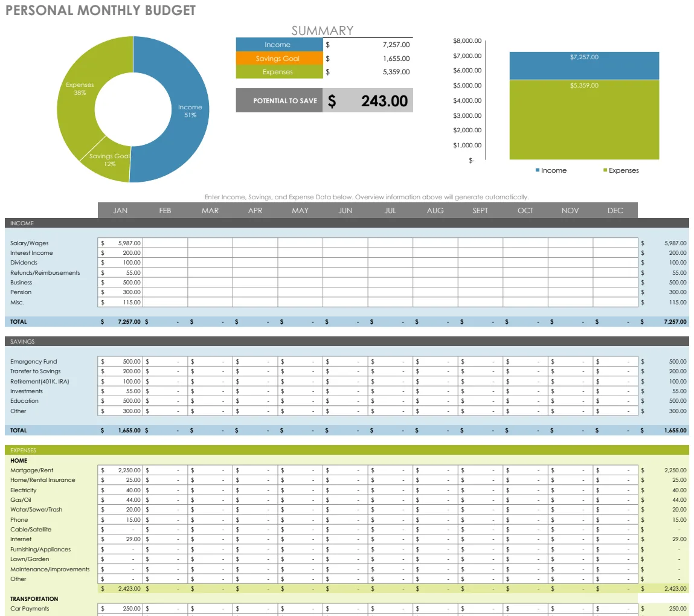This screenshot has width=694, height=616.
Task: Click the 243.00 potential to save amount
Action: (x=384, y=101)
